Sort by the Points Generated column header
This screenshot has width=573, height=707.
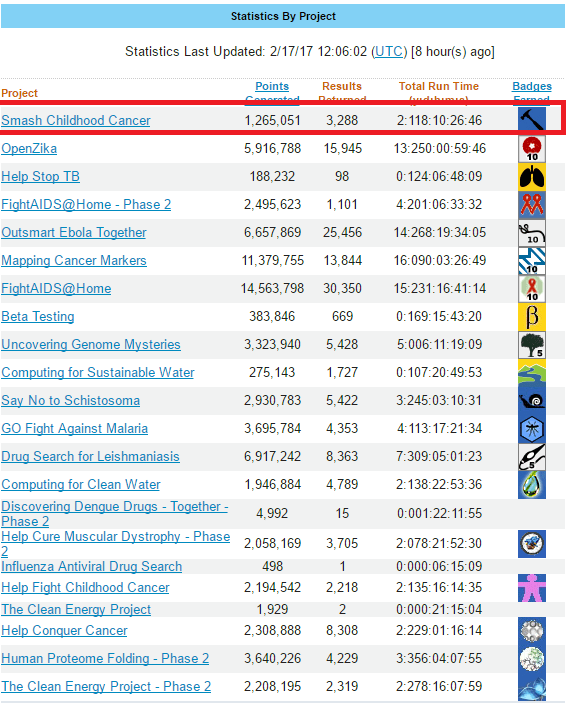(x=272, y=92)
